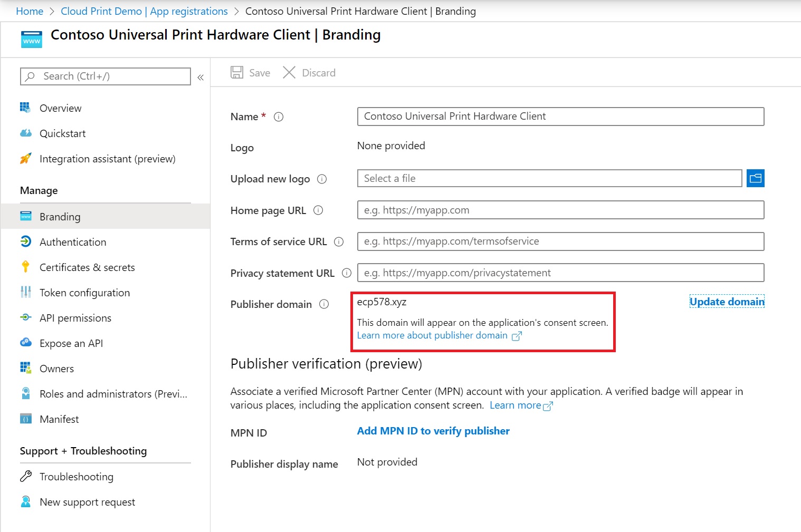Click the Manifest icon
This screenshot has width=801, height=532.
25,419
